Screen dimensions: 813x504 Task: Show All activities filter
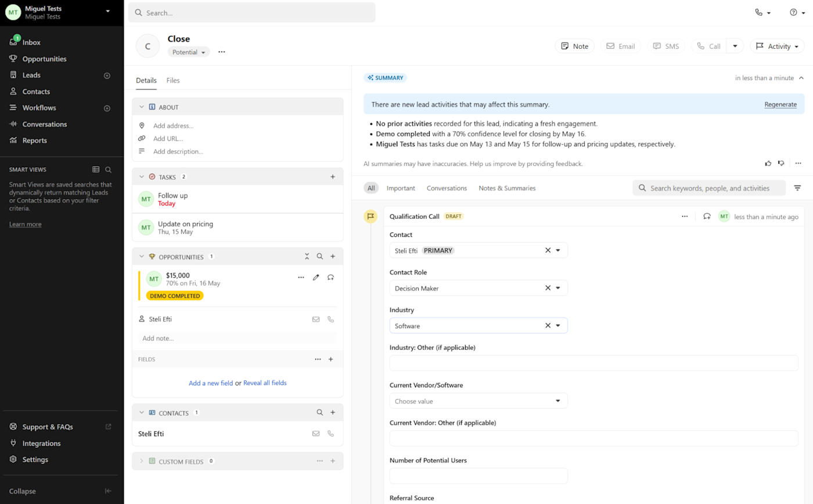[x=371, y=188]
